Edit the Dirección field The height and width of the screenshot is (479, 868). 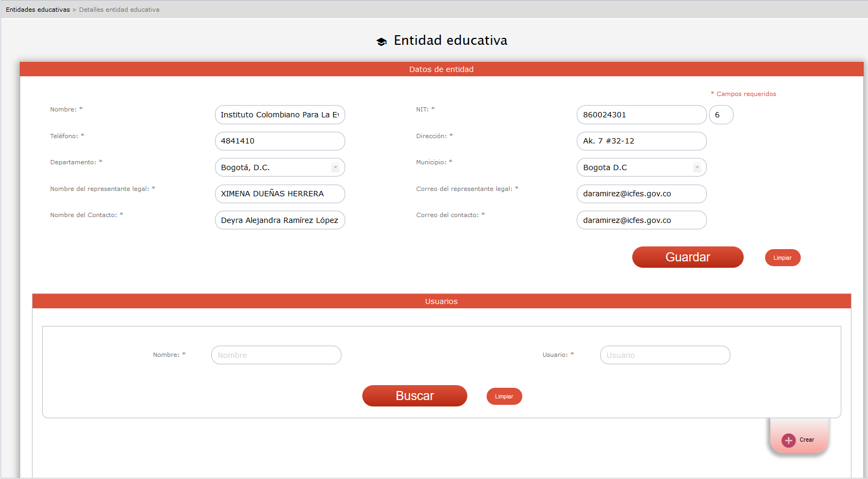tap(641, 141)
